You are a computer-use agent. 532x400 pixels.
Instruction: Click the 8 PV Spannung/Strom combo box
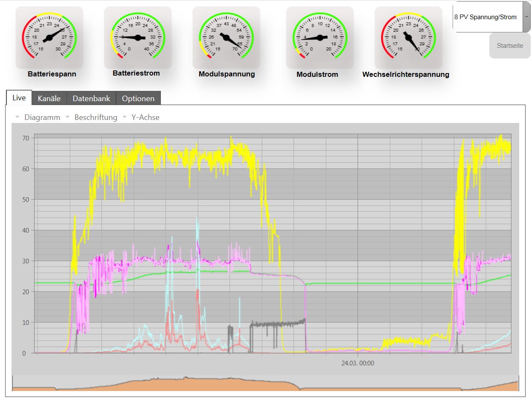pos(486,17)
